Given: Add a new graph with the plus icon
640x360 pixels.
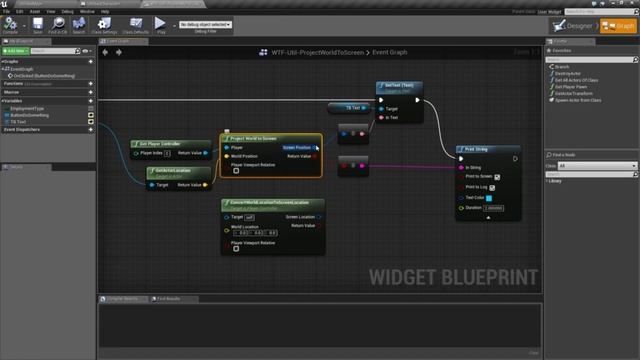Looking at the screenshot, I should pyautogui.click(x=91, y=62).
